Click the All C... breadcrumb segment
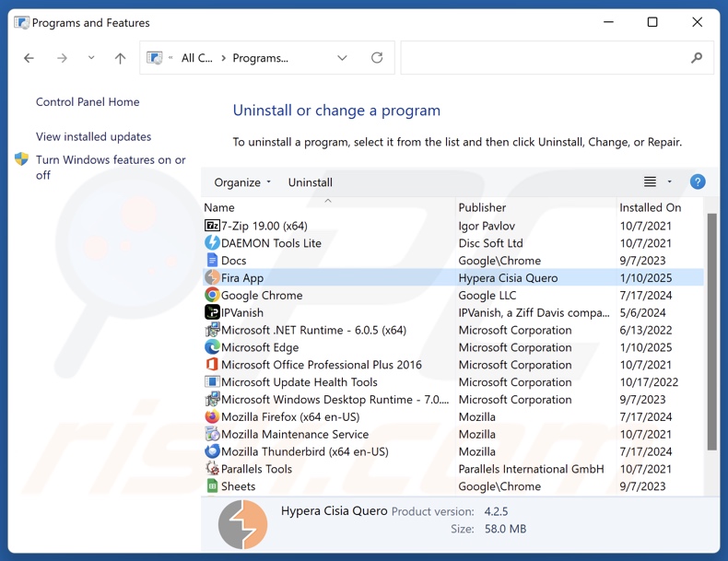Screen dimensions: 728x561 (x=197, y=58)
